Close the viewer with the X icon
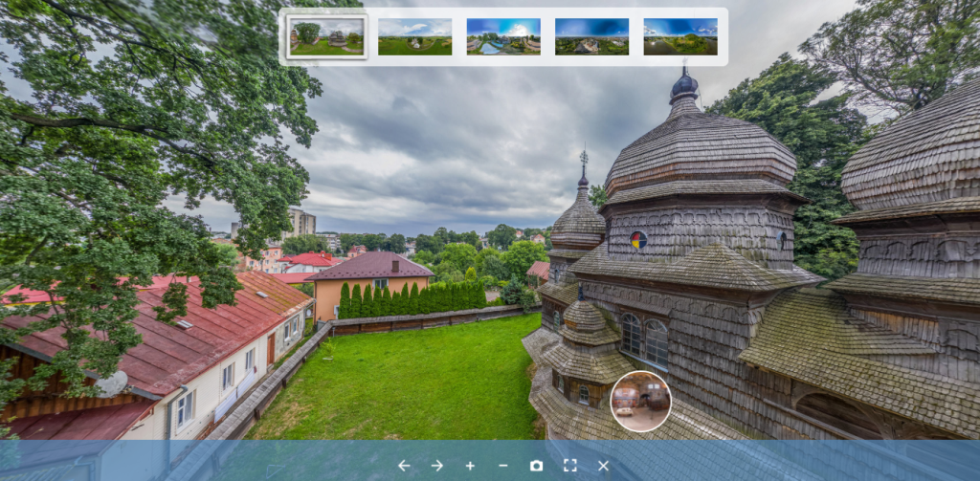Image resolution: width=980 pixels, height=481 pixels. pyautogui.click(x=603, y=466)
